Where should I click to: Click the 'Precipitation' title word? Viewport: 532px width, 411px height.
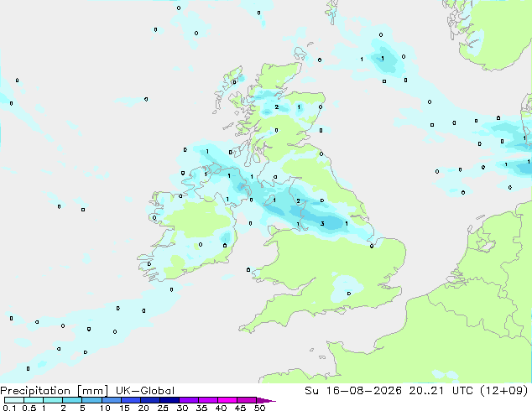(x=35, y=391)
